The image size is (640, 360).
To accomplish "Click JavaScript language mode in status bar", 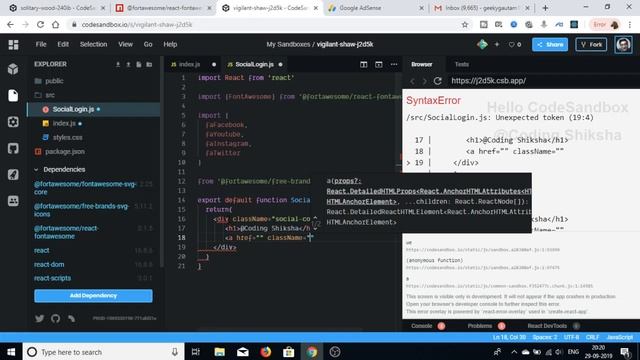I will click(620, 337).
